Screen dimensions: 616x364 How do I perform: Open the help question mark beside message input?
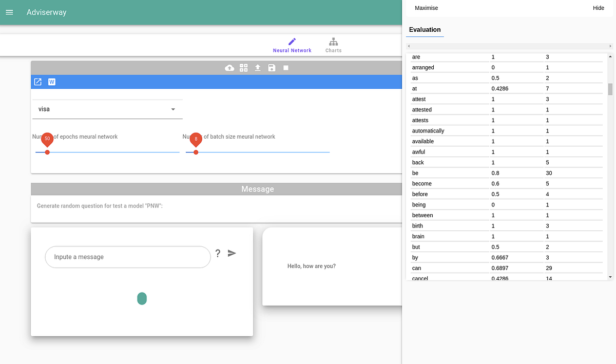click(218, 253)
